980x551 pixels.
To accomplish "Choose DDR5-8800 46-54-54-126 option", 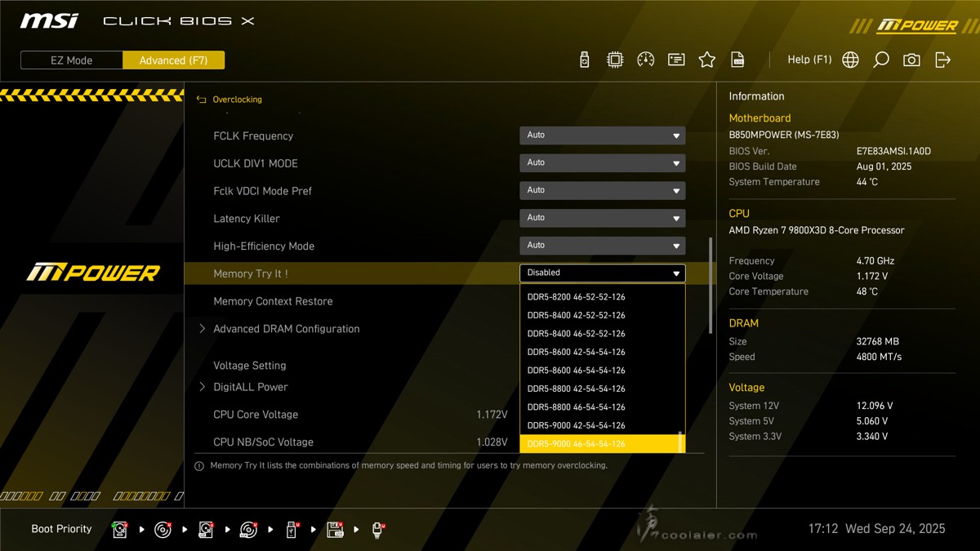I will [x=603, y=407].
